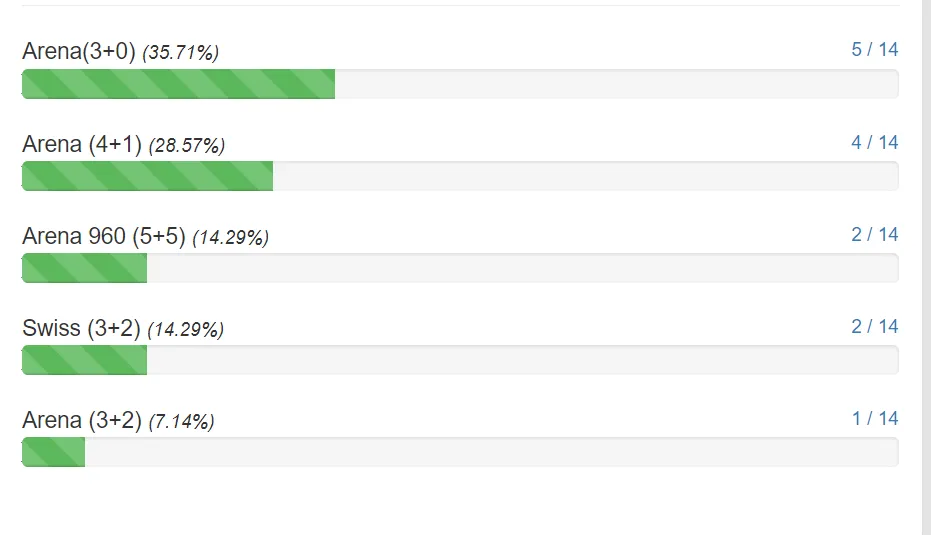Click the 35.71% percentage text
The width and height of the screenshot is (931, 535).
(180, 53)
